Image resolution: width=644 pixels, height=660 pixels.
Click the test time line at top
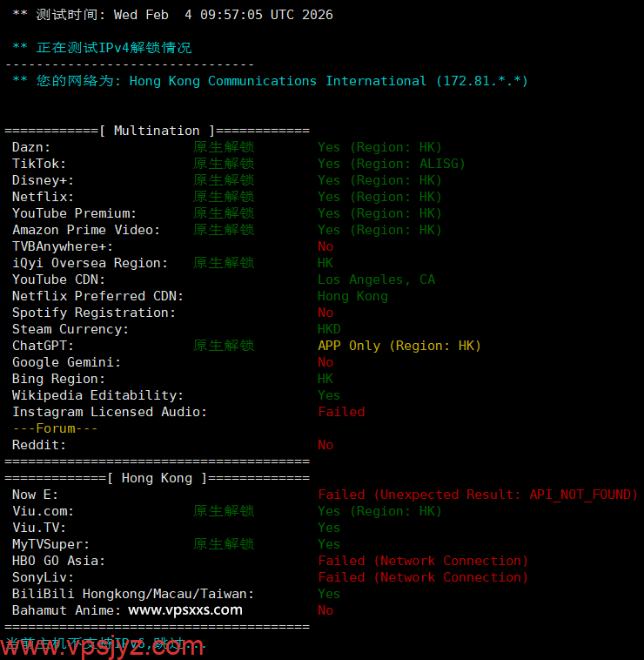[x=172, y=15]
